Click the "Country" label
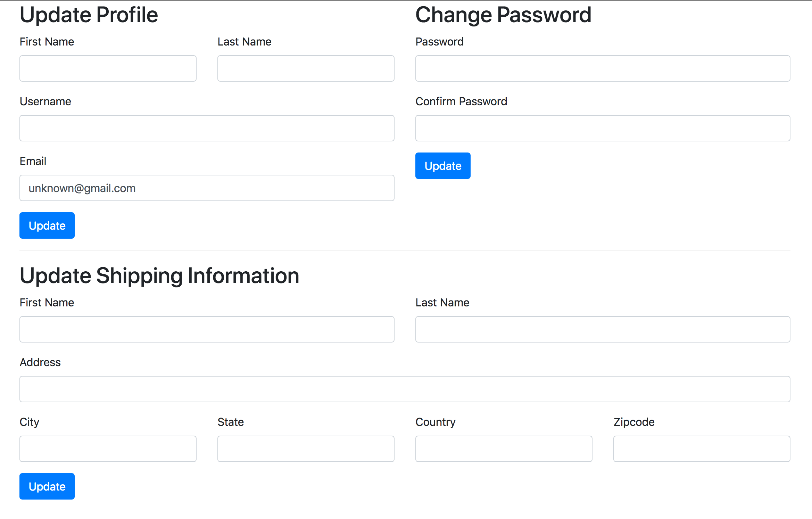The width and height of the screenshot is (812, 519). [x=436, y=422]
